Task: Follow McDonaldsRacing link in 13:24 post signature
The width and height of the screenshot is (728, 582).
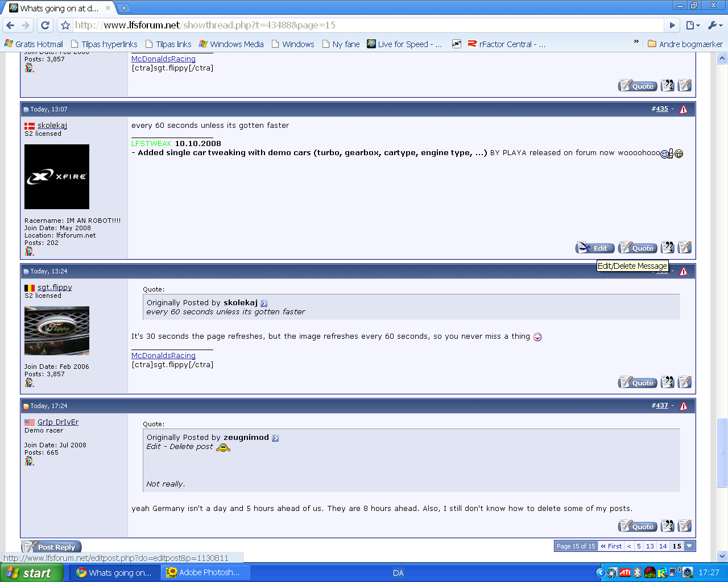Action: [x=163, y=356]
